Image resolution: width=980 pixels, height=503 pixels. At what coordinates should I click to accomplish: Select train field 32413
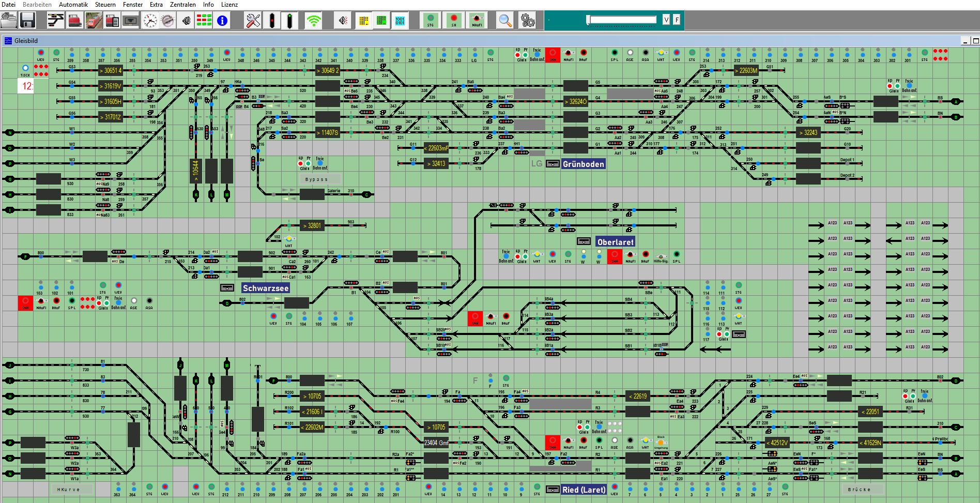coord(436,163)
